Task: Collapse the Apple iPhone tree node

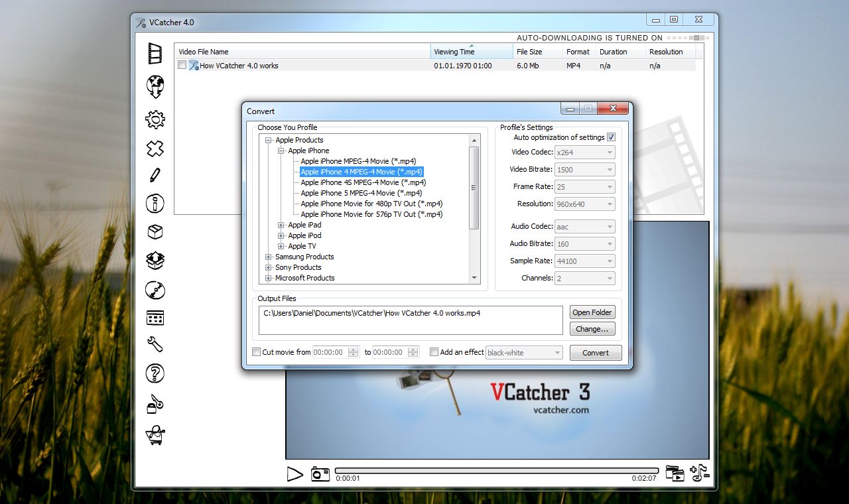Action: [x=281, y=151]
